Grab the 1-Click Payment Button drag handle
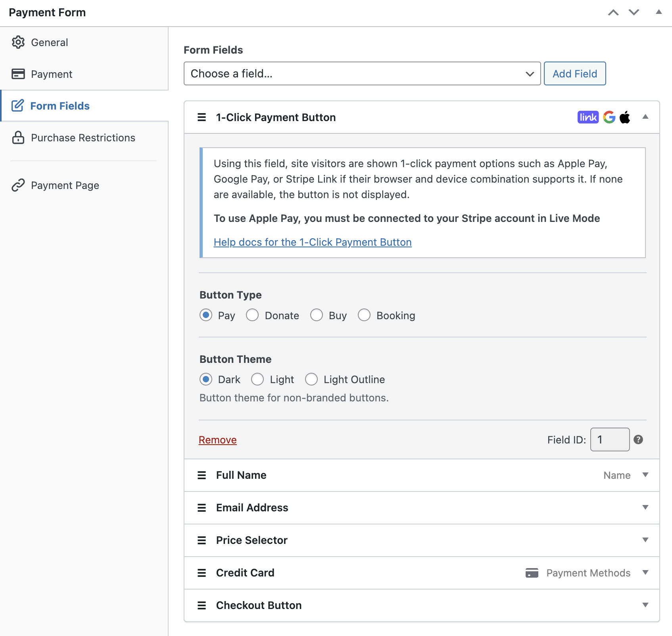 (x=202, y=117)
